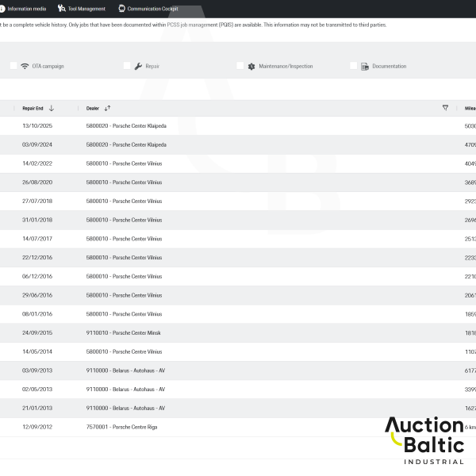Click Porsche Center Vilnius in 31/01/2018 row
The image size is (476, 476).
(125, 220)
